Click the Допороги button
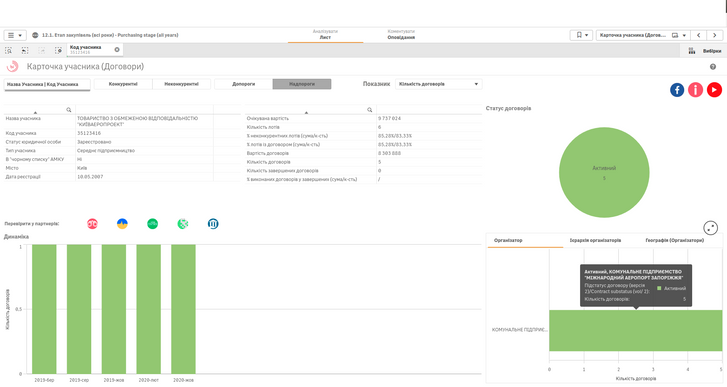727x387 pixels. click(243, 84)
